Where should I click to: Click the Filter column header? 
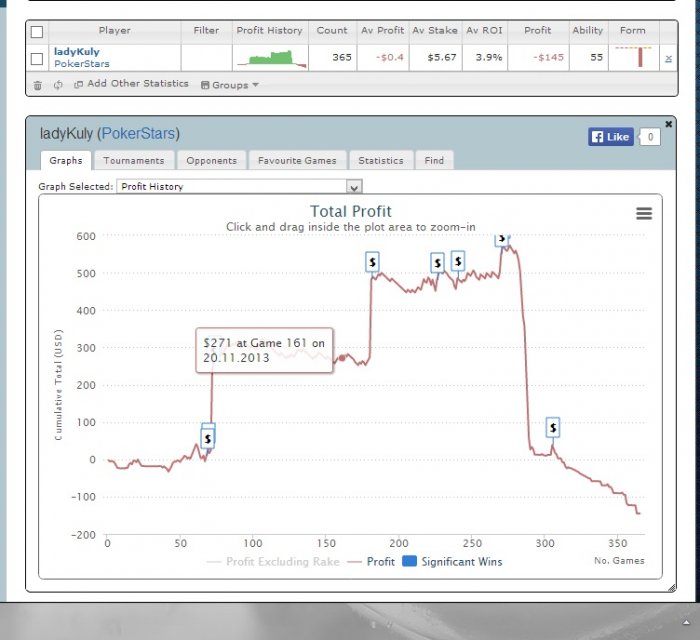206,30
